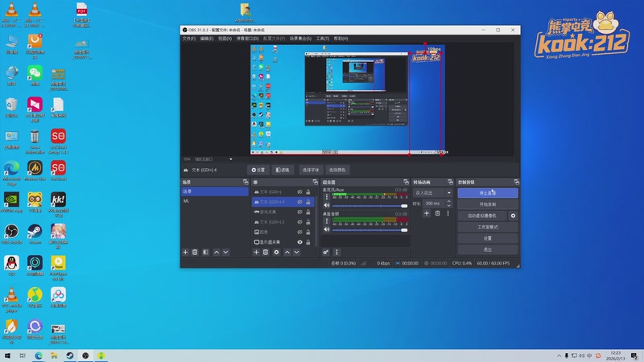Move the selected source up

coord(287,252)
